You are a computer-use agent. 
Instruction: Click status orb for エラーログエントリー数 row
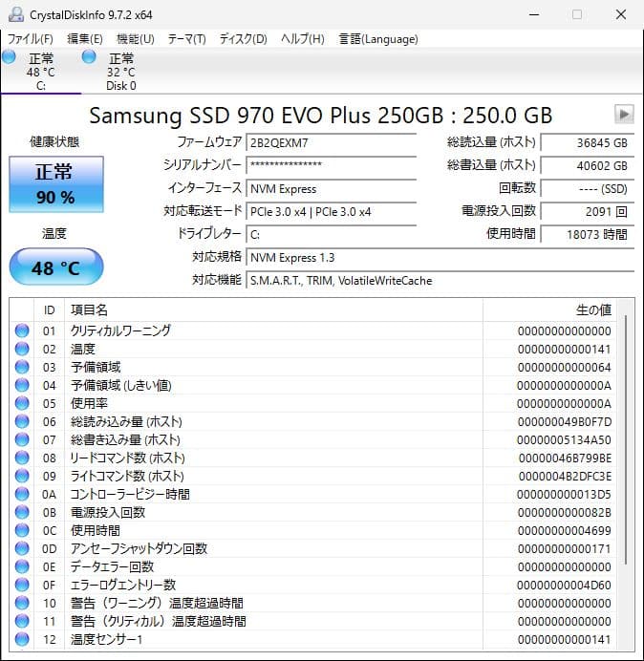coord(22,585)
